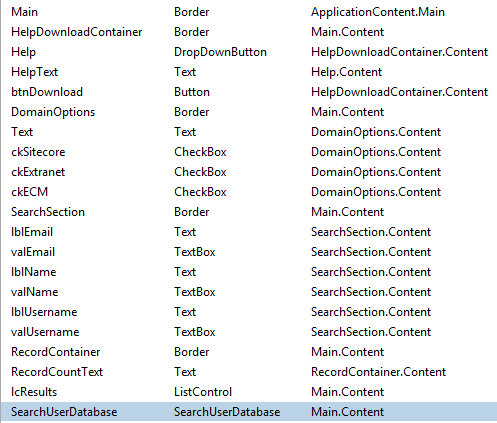
Task: Click the HelpText name cell
Action: (35, 72)
